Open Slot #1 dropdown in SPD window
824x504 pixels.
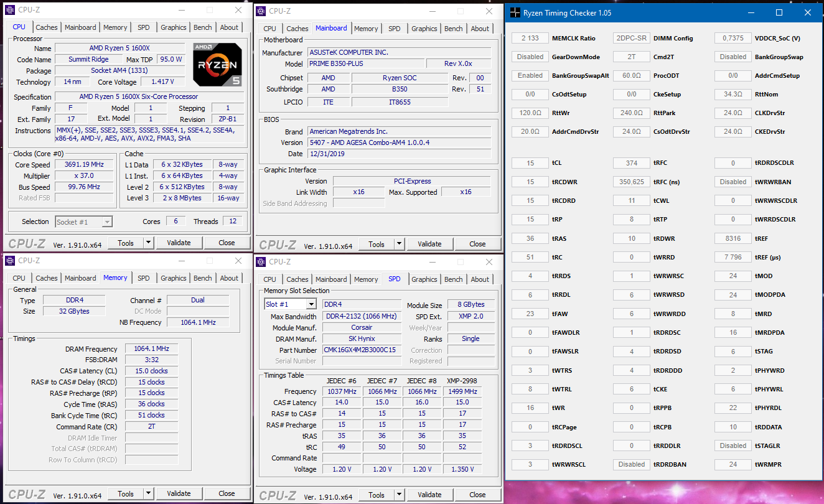coord(311,304)
